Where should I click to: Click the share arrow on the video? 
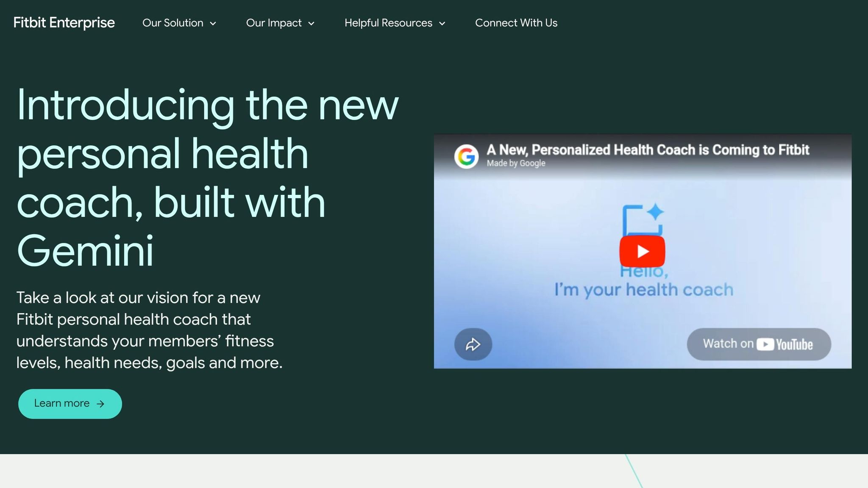pos(472,344)
